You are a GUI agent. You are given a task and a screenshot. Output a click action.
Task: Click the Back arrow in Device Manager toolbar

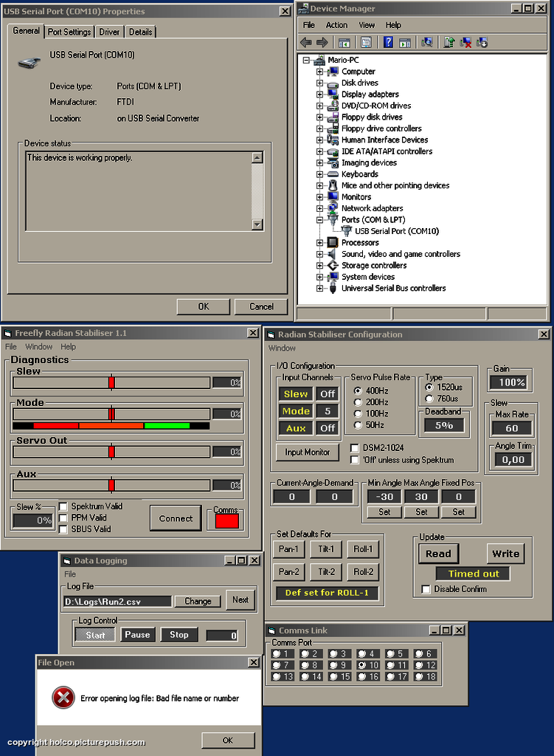click(x=306, y=42)
